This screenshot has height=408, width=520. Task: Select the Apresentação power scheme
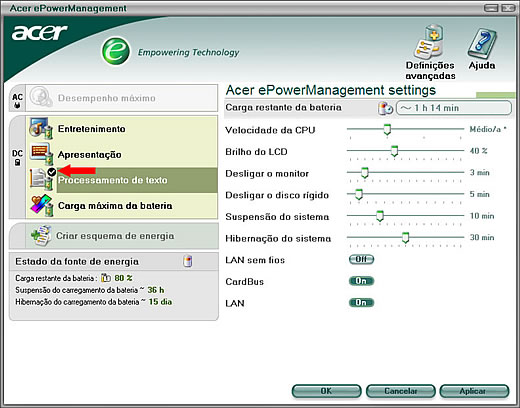[x=122, y=154]
